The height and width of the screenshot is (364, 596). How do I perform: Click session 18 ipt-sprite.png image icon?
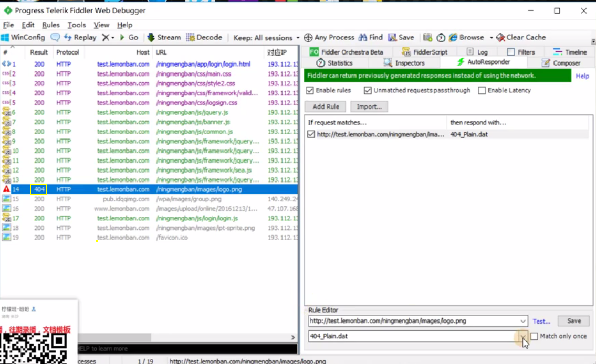6,228
